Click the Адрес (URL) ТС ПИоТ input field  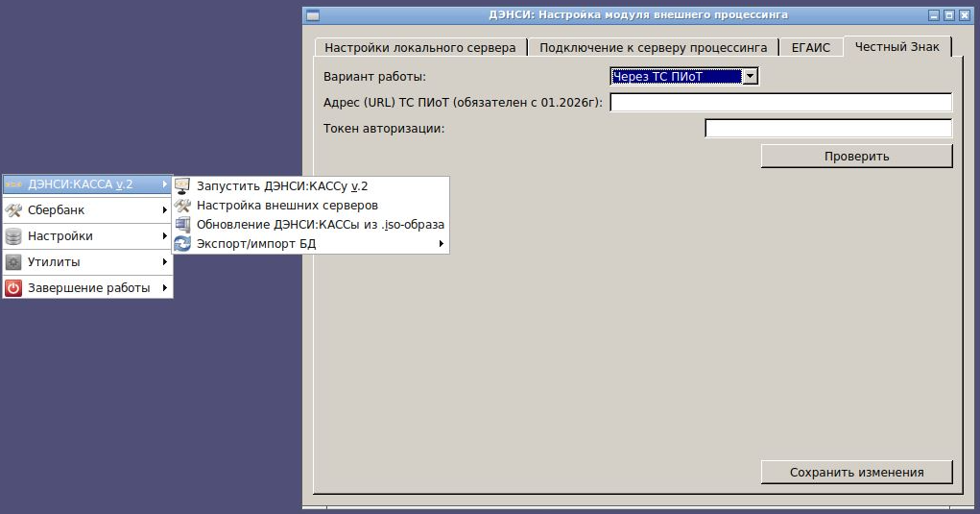780,102
